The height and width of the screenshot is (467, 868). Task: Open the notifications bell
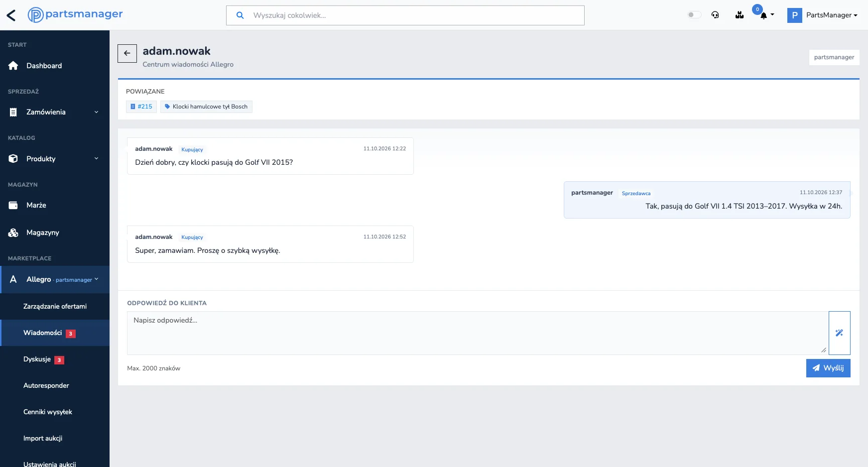coord(763,15)
